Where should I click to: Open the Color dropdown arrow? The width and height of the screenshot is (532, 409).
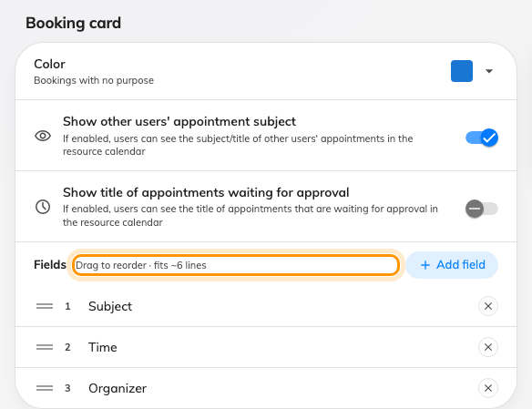point(489,71)
